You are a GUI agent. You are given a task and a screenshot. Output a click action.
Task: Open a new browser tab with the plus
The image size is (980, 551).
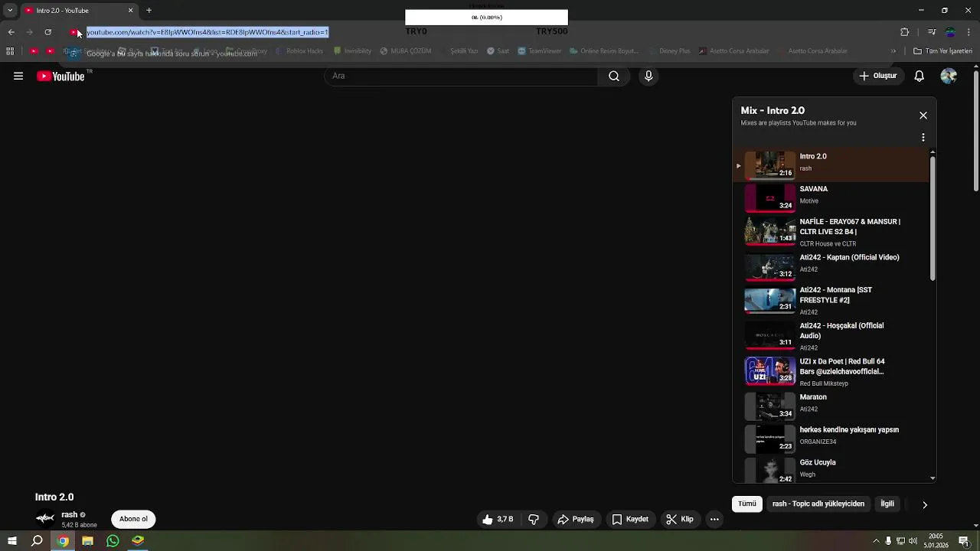point(149,11)
